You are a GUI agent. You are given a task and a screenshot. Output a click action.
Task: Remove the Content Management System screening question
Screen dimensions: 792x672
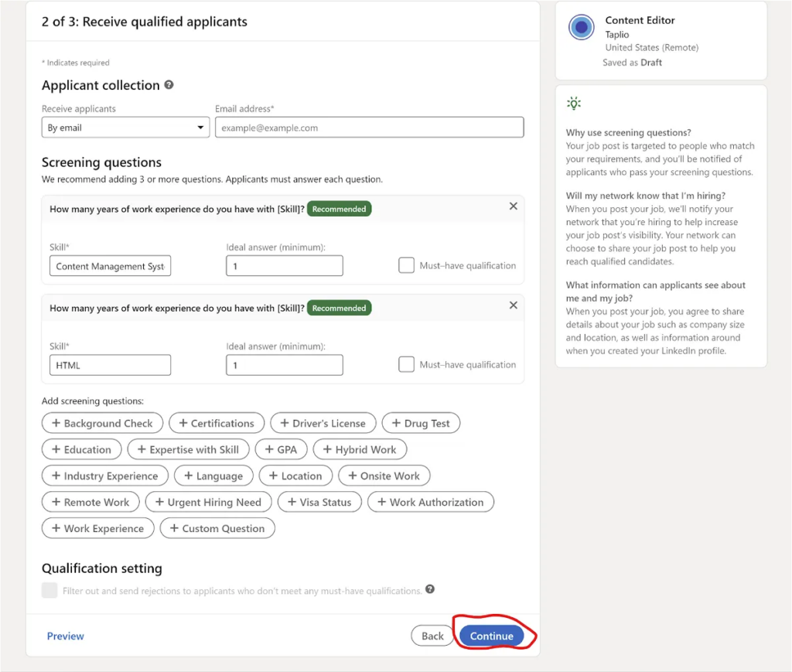coord(513,206)
